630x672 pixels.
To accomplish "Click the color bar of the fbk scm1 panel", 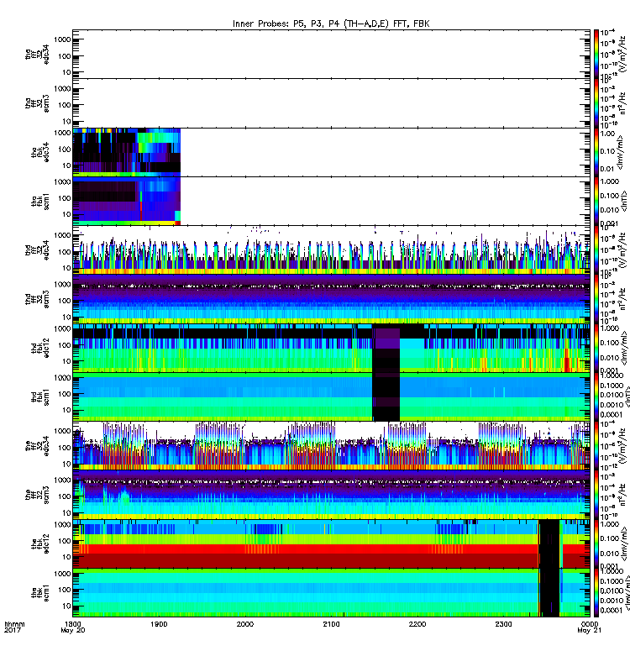I will (596, 593).
